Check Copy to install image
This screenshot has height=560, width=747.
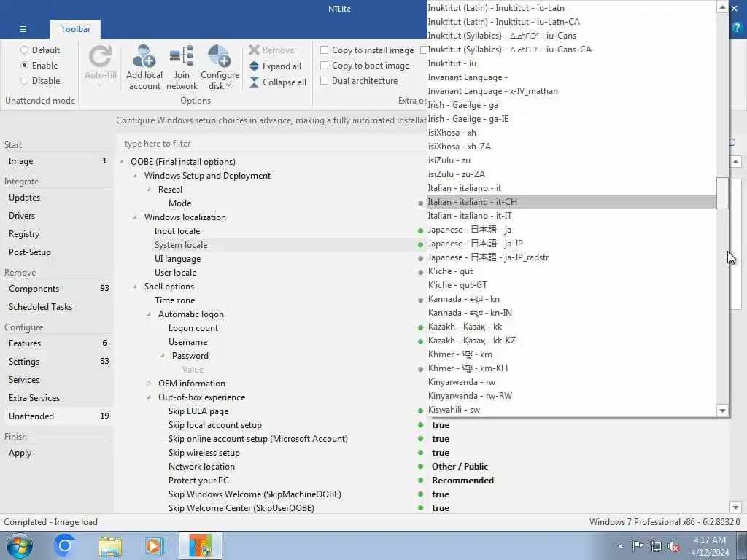[325, 50]
